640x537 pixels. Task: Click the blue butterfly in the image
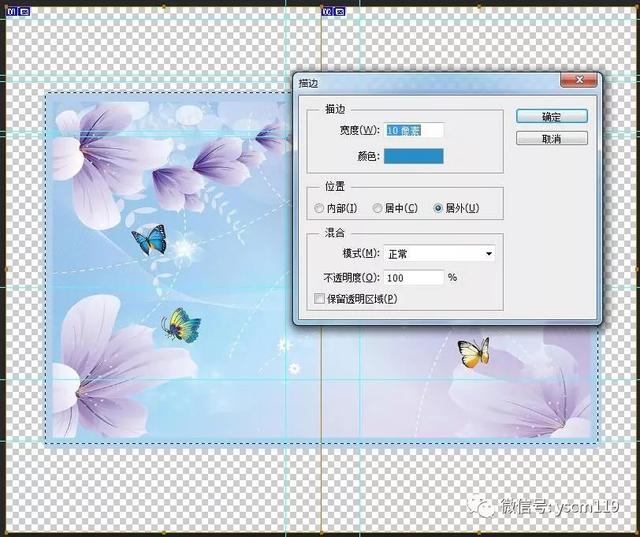[149, 240]
